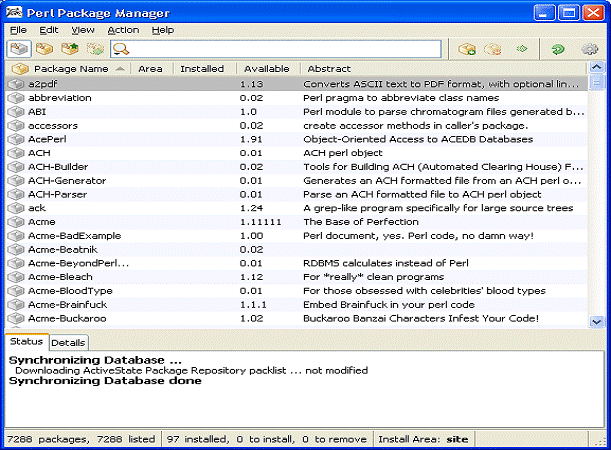
Task: Select the Acme-BloodType package name
Action: pyautogui.click(x=70, y=291)
